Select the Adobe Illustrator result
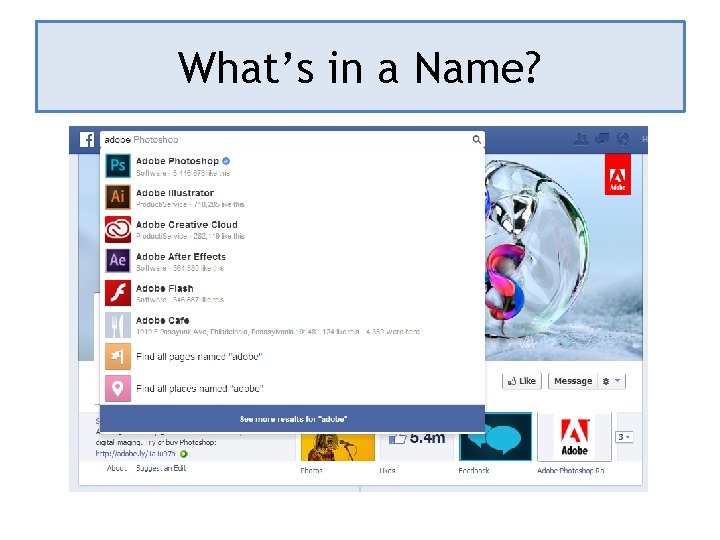 pos(292,197)
